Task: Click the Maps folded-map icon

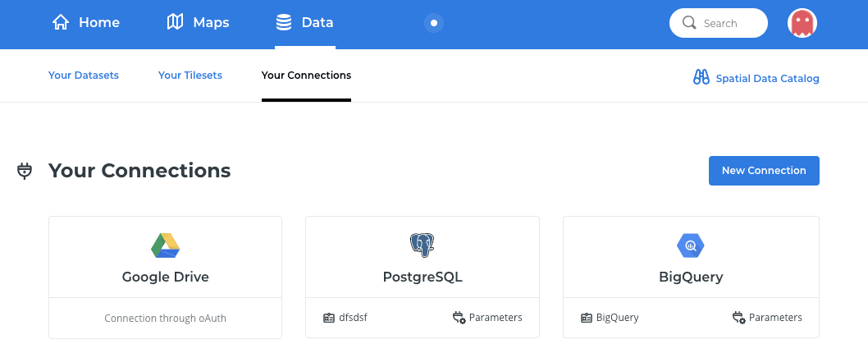Action: tap(175, 23)
